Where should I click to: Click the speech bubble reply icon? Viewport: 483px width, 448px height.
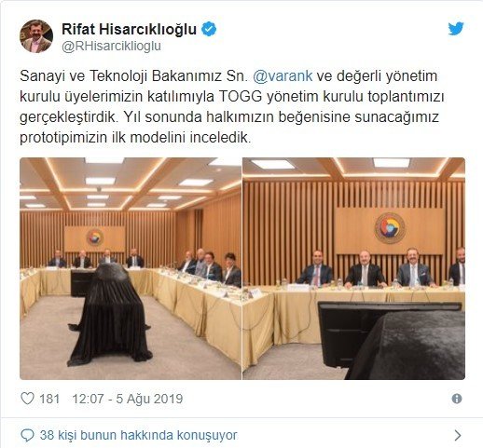tap(27, 435)
